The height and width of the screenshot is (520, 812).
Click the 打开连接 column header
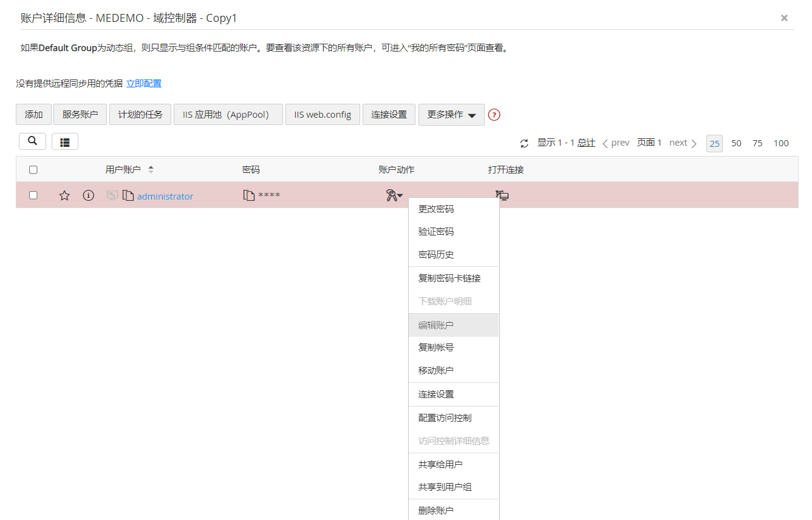[506, 170]
